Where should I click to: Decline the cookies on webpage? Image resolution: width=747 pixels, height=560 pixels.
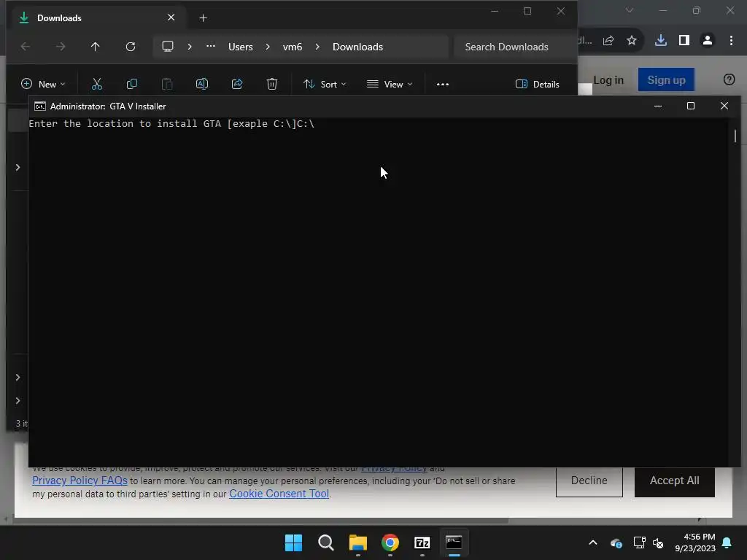point(589,481)
